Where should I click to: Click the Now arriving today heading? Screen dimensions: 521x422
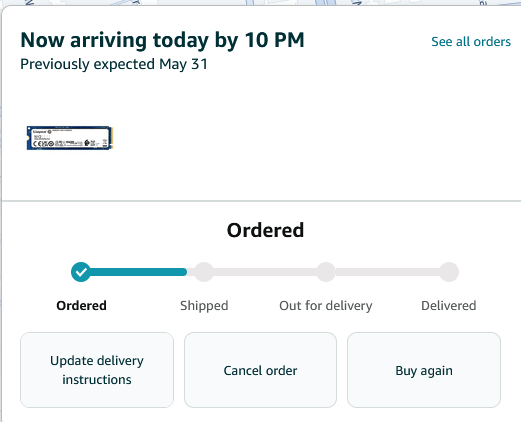click(x=162, y=40)
